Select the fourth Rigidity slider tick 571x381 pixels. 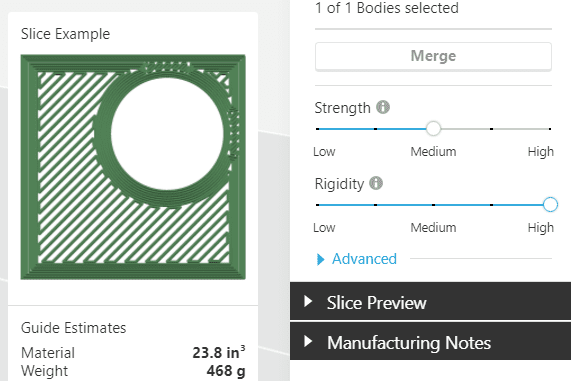[492, 205]
